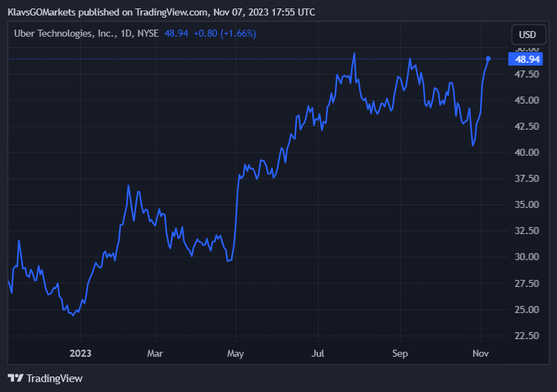
Task: Click the 25.00 price axis label
Action: 527,310
